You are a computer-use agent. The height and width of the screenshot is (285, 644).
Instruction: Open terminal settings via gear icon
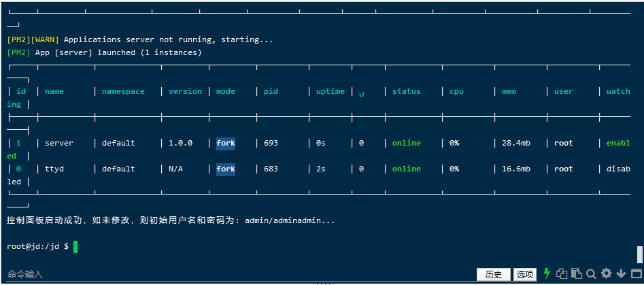pos(607,273)
